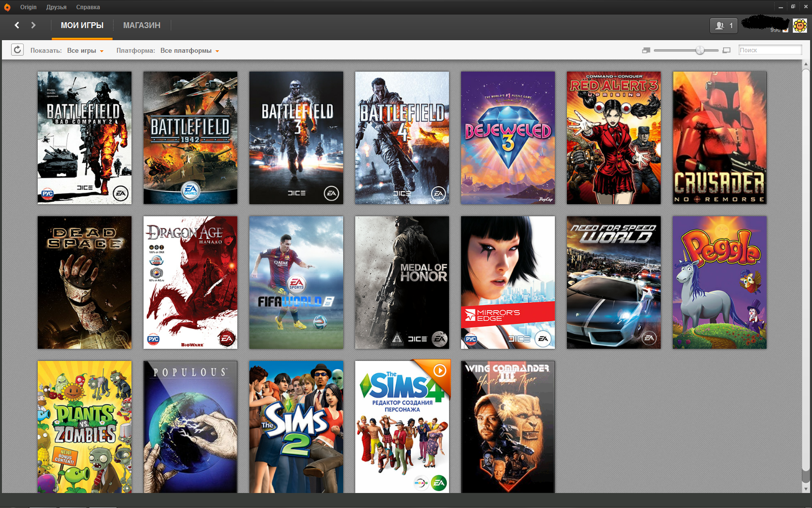Image resolution: width=812 pixels, height=508 pixels.
Task: Click the Origin logo icon
Action: tap(7, 7)
